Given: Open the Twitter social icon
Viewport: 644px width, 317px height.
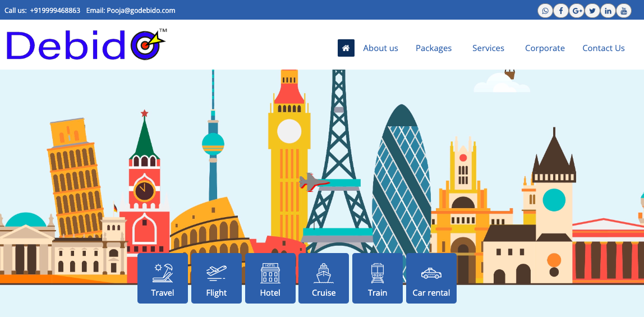Looking at the screenshot, I should [592, 11].
